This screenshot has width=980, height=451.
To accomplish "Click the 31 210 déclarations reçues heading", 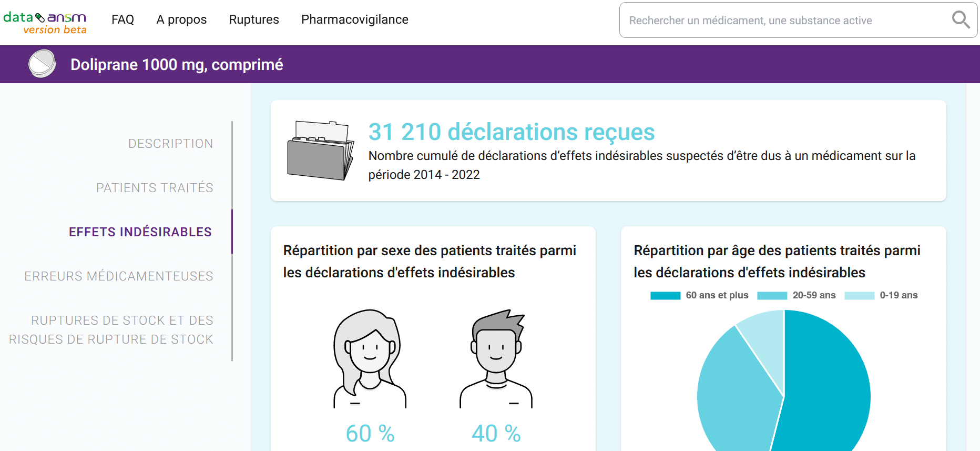I will (512, 132).
